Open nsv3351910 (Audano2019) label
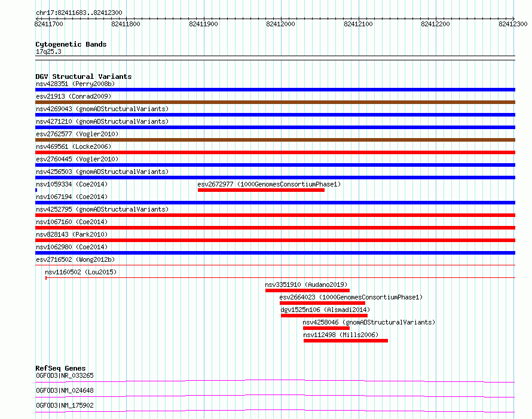Viewport: 532px width, 419px height. (306, 285)
